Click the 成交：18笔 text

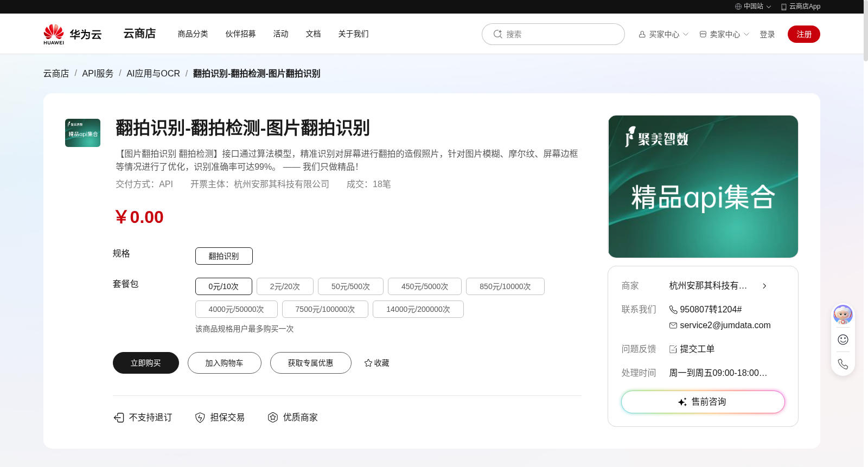tap(369, 184)
